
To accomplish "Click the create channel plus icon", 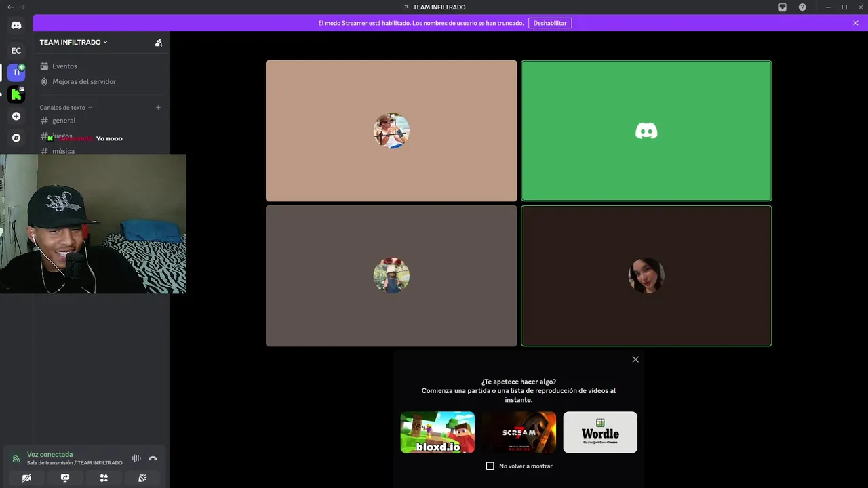I will tap(158, 107).
